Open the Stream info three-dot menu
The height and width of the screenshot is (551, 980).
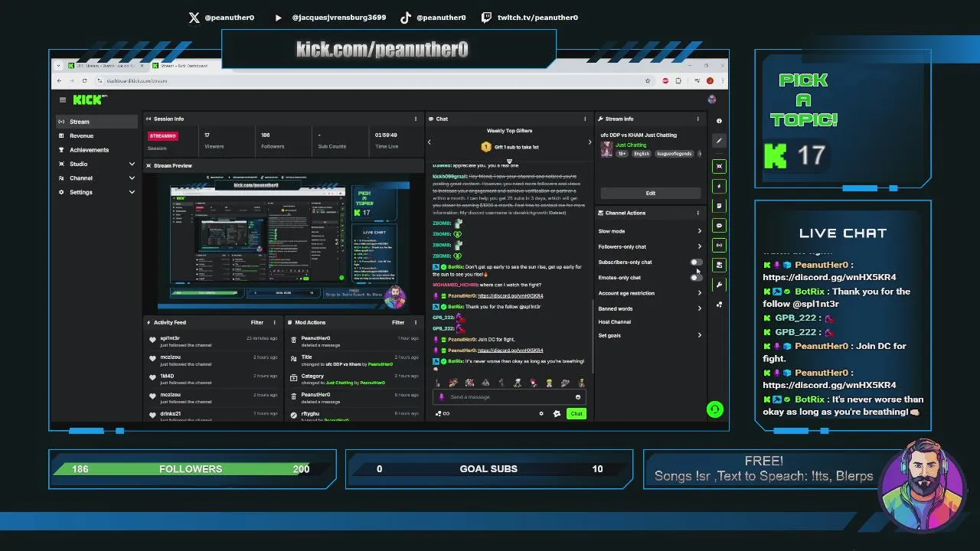pyautogui.click(x=697, y=119)
